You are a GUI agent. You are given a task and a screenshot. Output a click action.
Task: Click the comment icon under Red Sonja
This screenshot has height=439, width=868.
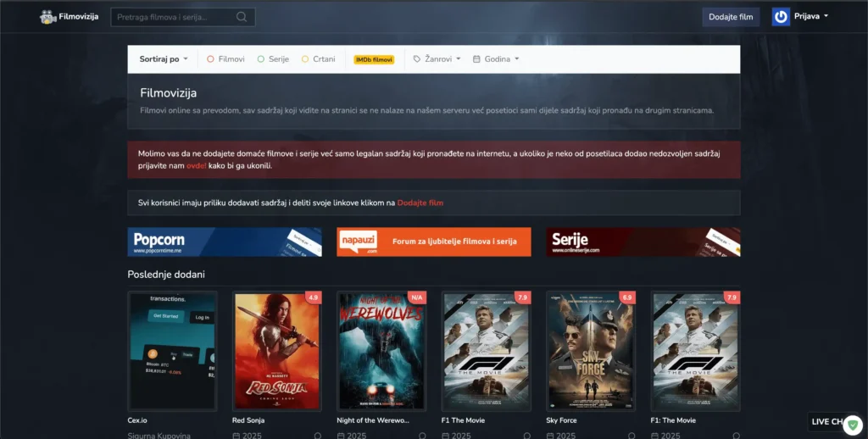tap(318, 436)
